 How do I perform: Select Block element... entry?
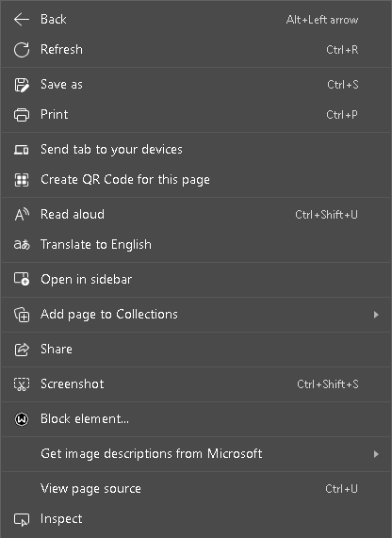pos(196,419)
